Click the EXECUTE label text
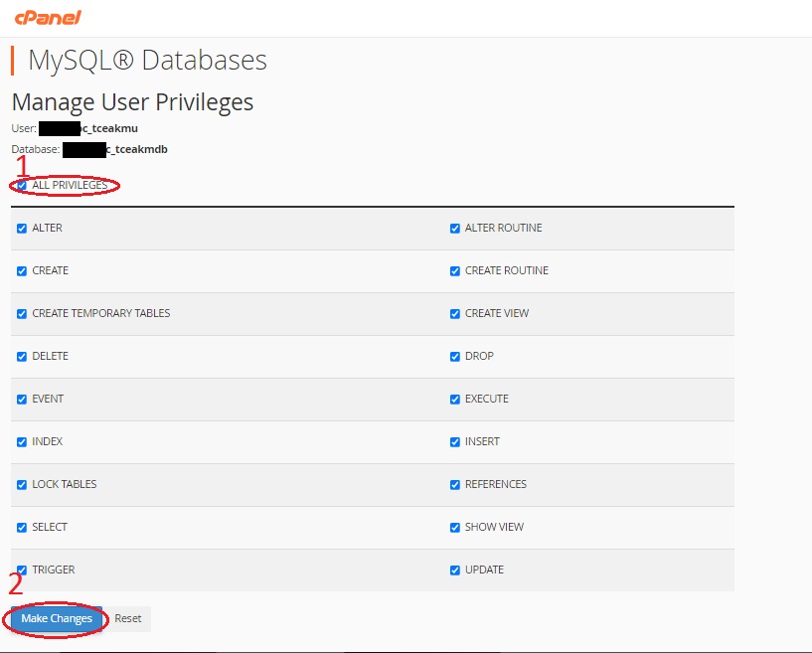812x653 pixels. pos(487,399)
